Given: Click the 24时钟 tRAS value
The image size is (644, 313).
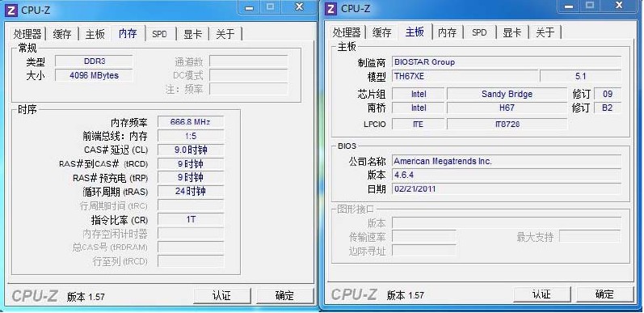Looking at the screenshot, I should tap(191, 191).
